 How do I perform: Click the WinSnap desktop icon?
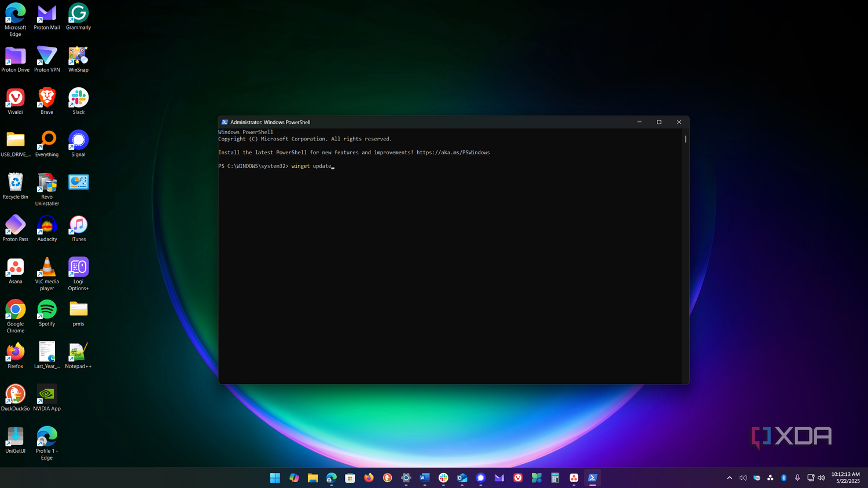point(78,59)
